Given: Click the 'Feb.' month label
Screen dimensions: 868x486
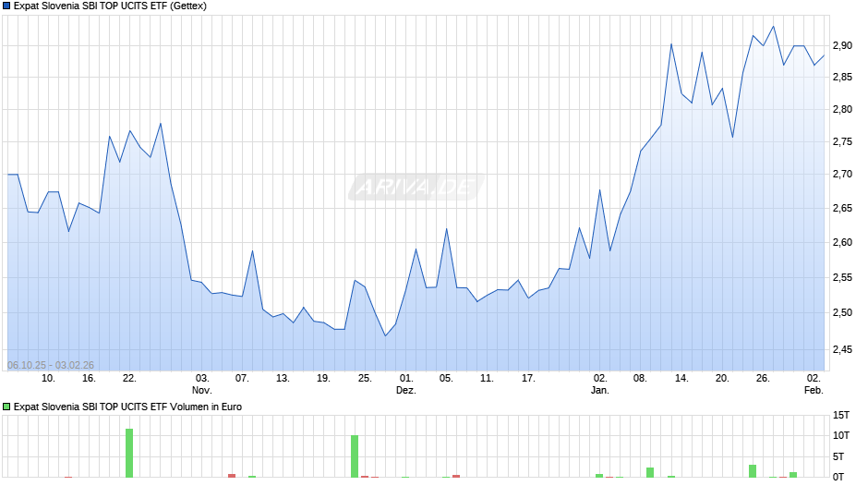Looking at the screenshot, I should 814,390.
